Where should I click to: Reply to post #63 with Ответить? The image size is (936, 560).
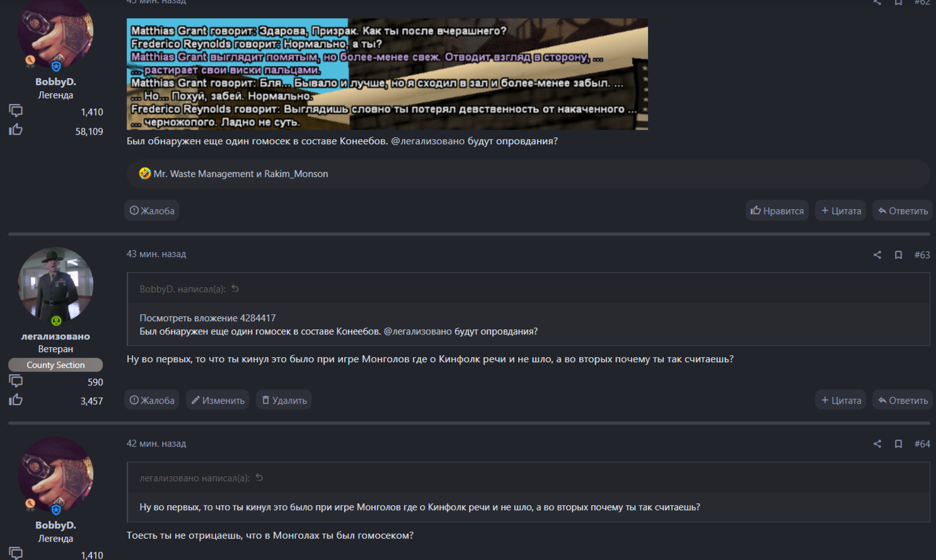pos(903,400)
